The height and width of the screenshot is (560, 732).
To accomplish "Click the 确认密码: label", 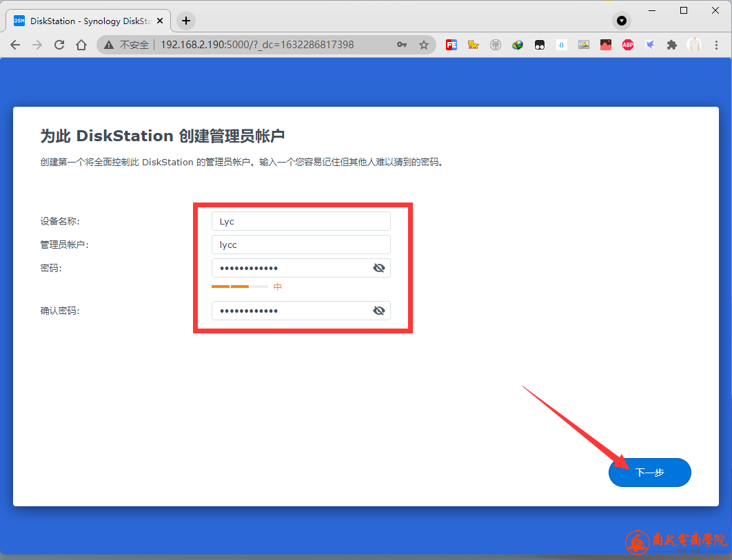I will [60, 311].
